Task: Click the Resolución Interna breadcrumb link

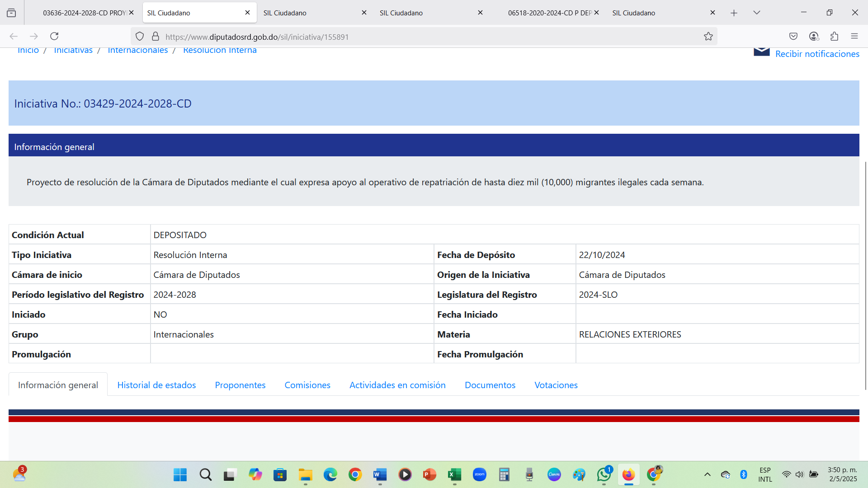Action: click(x=220, y=50)
